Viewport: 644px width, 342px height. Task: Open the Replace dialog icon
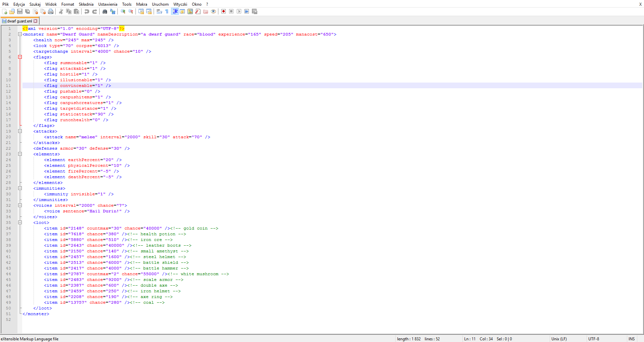(x=113, y=11)
